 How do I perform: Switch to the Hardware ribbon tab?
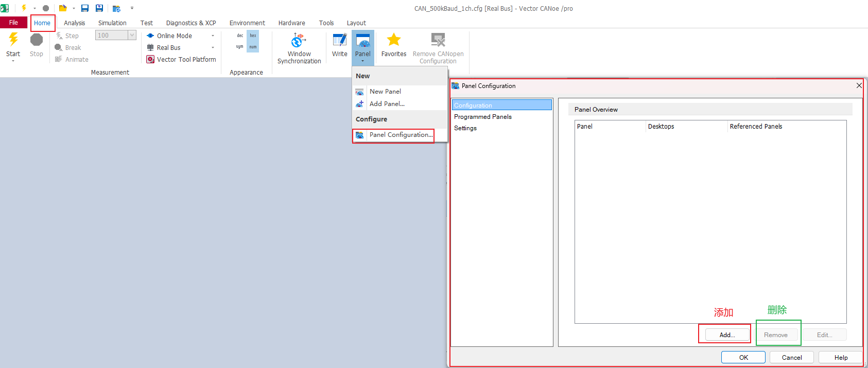pyautogui.click(x=292, y=23)
